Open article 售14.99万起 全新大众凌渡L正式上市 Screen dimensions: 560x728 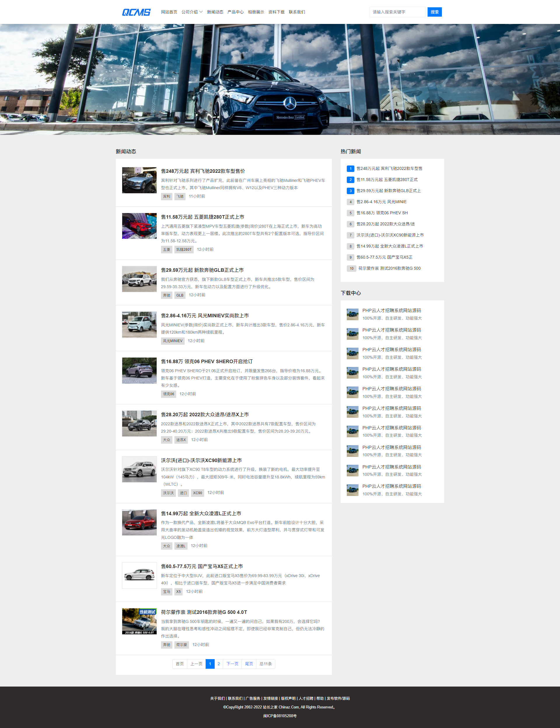coord(201,513)
